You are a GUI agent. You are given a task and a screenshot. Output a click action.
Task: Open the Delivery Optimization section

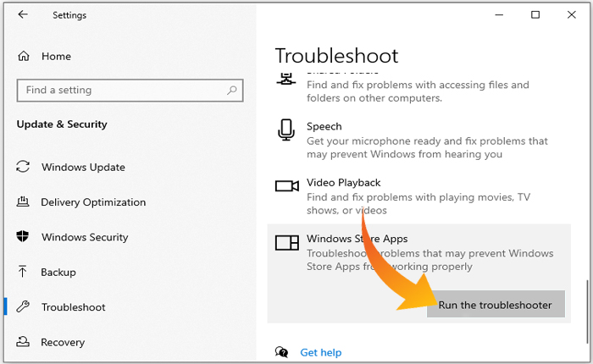pyautogui.click(x=93, y=202)
